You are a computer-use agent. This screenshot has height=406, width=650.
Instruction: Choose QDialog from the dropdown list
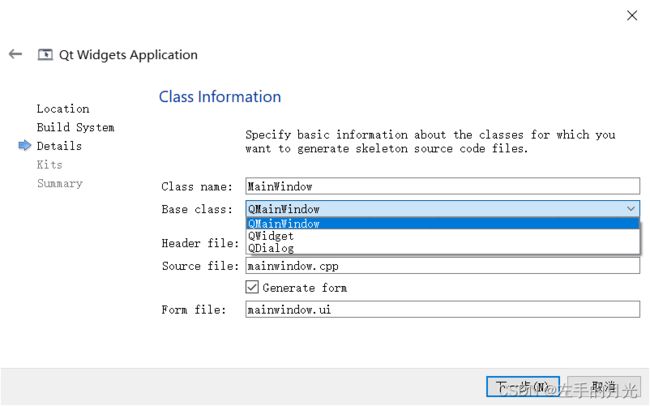pyautogui.click(x=443, y=248)
